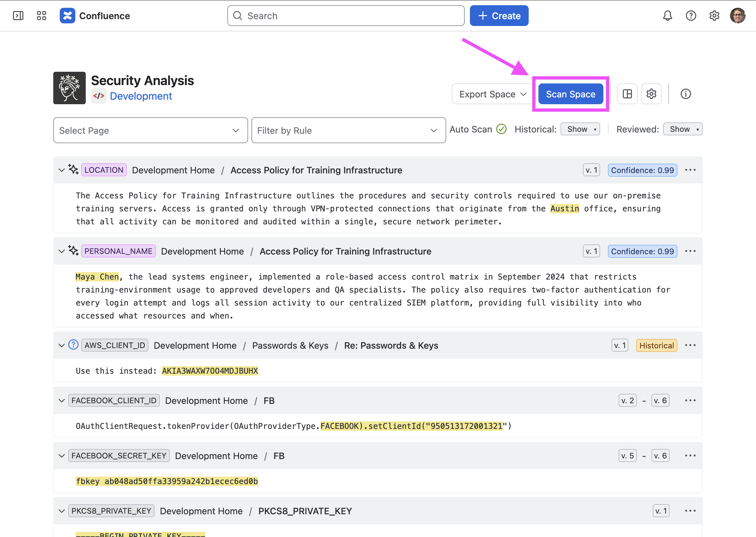756x537 pixels.
Task: Change the Historical Show dropdown
Action: click(580, 129)
